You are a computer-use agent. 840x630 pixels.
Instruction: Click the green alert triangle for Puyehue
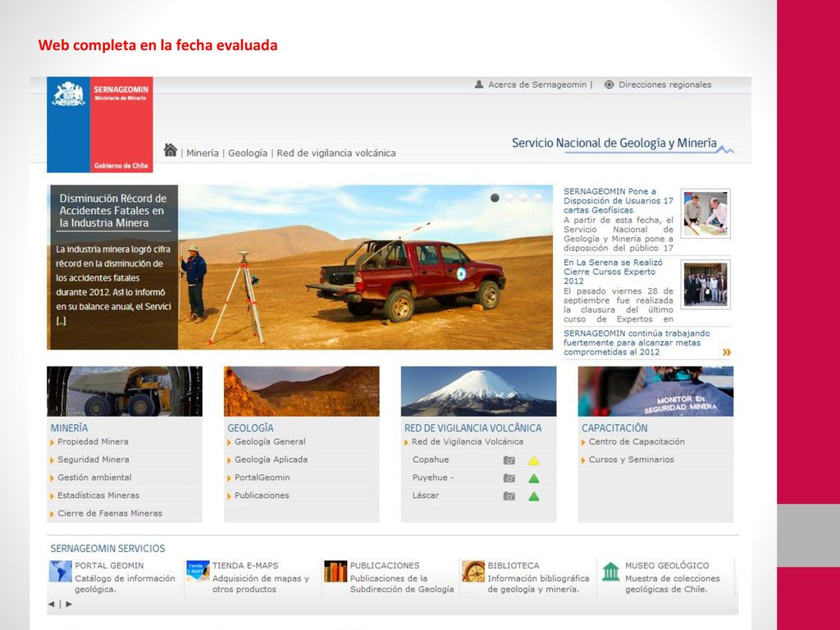[533, 478]
